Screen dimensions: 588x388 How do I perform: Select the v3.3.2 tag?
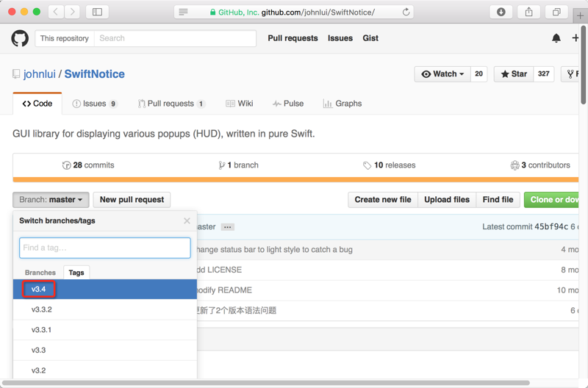click(x=42, y=309)
